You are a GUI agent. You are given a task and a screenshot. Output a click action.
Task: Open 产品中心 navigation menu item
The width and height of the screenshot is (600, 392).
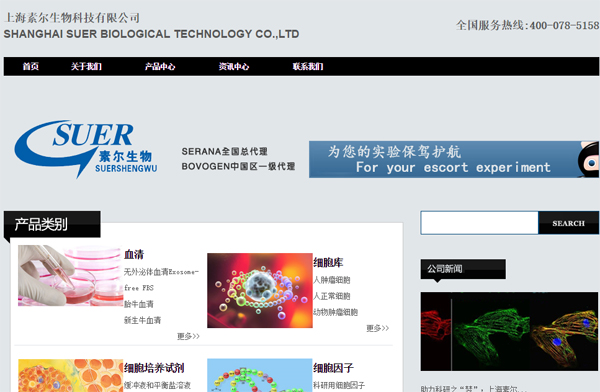[160, 67]
